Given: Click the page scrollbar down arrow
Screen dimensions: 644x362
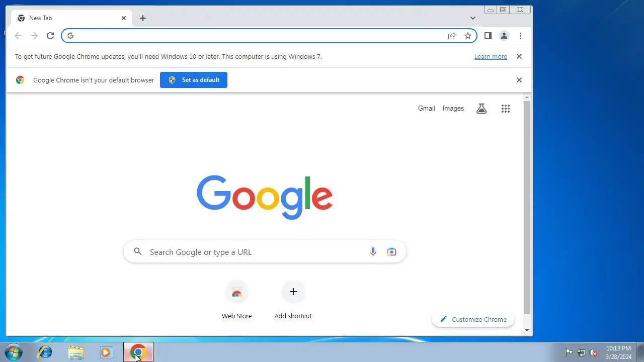Looking at the screenshot, I should [x=527, y=330].
